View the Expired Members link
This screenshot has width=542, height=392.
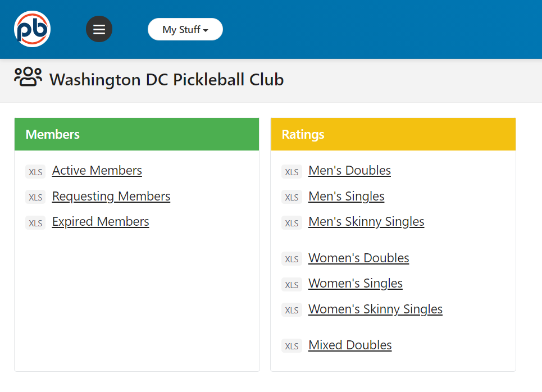(101, 222)
